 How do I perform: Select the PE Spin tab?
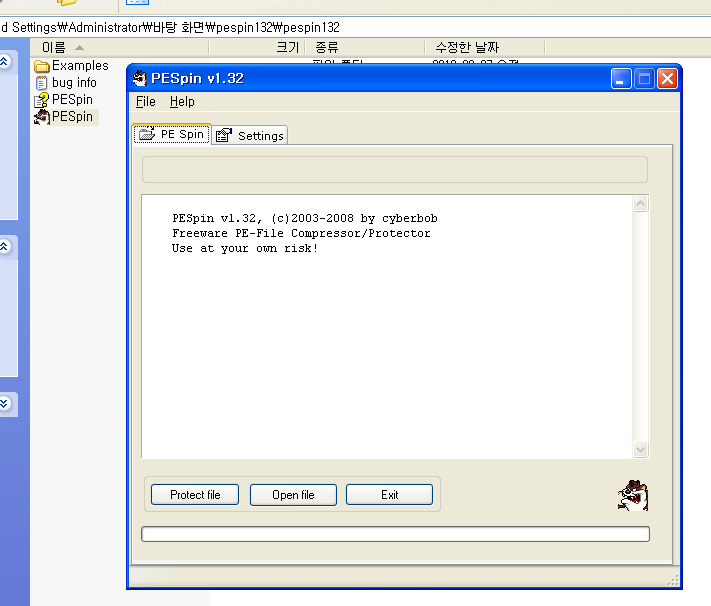pos(172,134)
